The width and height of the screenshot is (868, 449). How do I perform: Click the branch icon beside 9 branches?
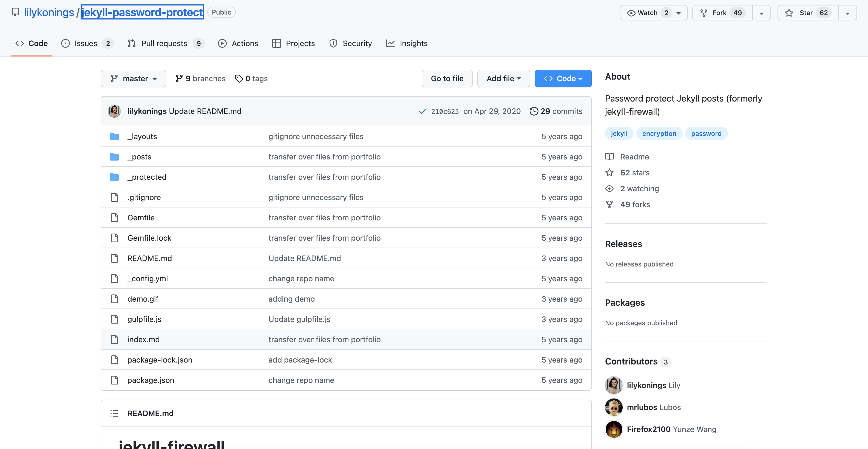click(x=179, y=78)
